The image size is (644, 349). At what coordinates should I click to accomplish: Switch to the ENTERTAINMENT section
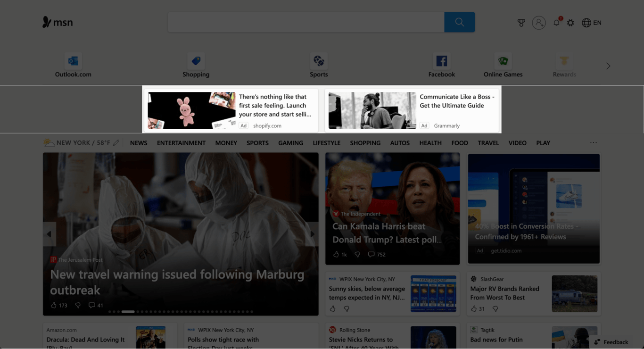click(181, 142)
